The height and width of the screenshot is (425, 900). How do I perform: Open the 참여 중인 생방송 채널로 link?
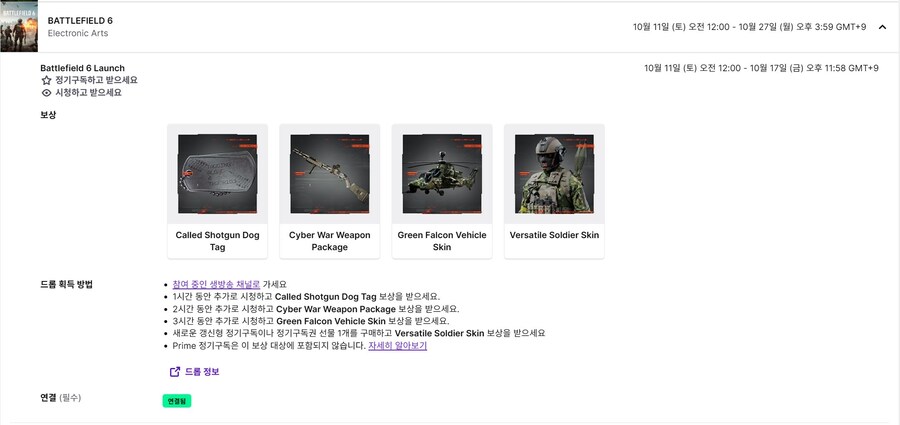216,284
